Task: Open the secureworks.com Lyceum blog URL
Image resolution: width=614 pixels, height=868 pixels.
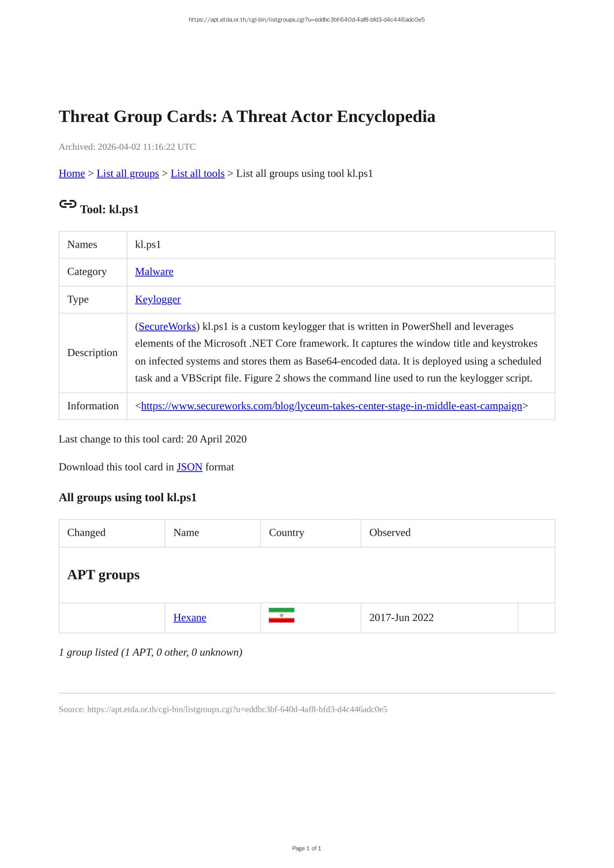Action: pos(331,406)
